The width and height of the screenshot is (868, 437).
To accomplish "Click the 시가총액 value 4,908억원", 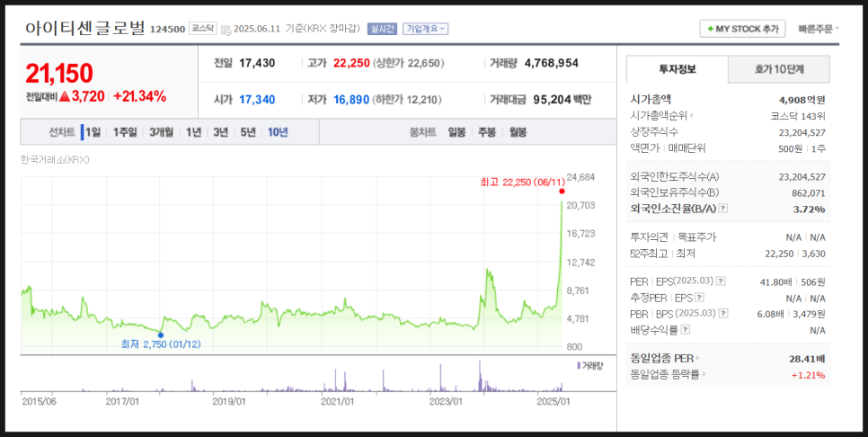I will click(802, 100).
